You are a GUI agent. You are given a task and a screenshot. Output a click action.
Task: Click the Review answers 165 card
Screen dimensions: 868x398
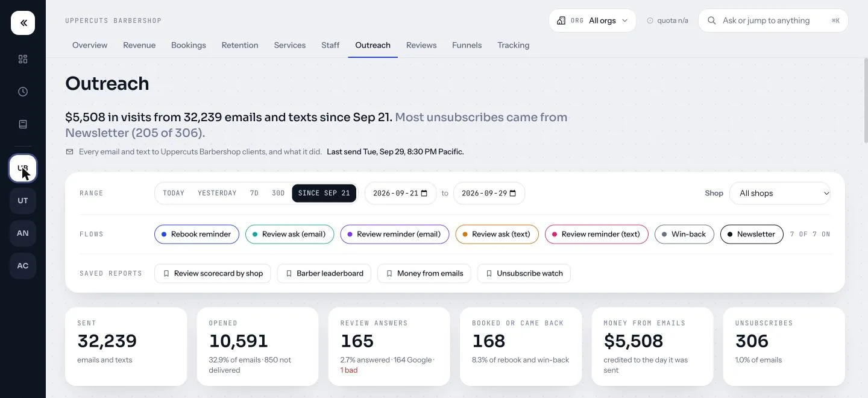[389, 347]
